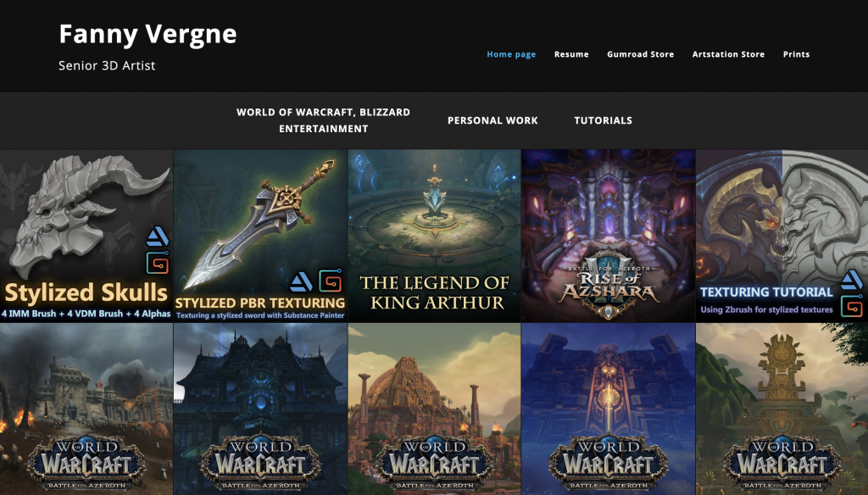Open the Home page nav link
868x495 pixels.
[x=511, y=54]
